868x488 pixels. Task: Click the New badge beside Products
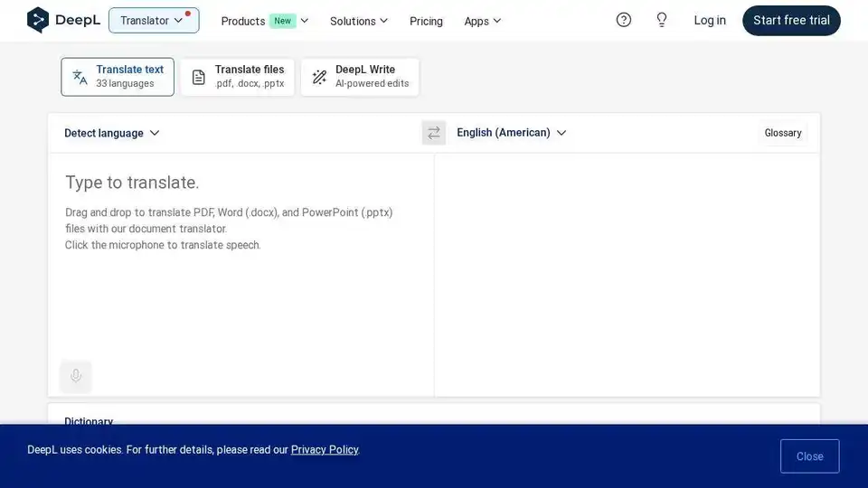282,21
